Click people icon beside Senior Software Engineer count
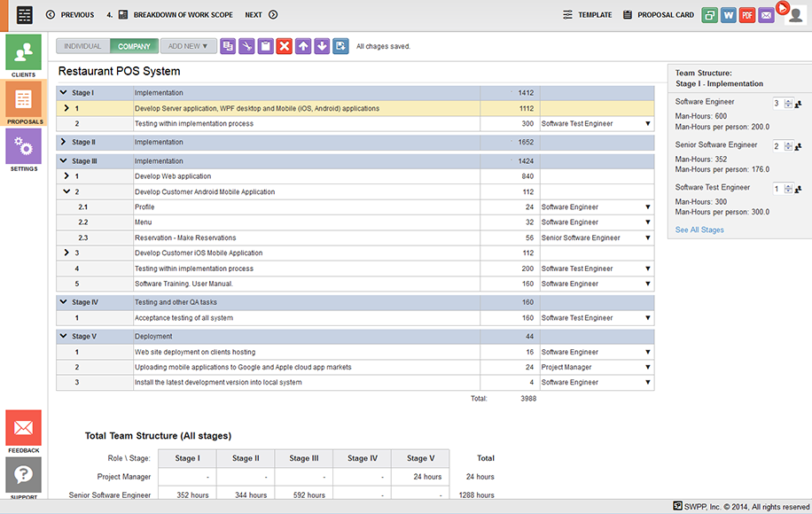Viewport: 812px width, 514px height. point(798,147)
